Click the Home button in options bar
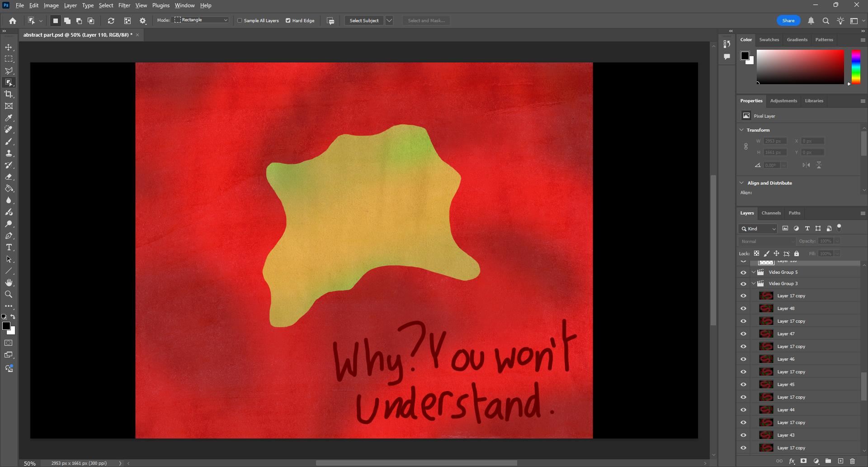868x467 pixels. pos(13,21)
